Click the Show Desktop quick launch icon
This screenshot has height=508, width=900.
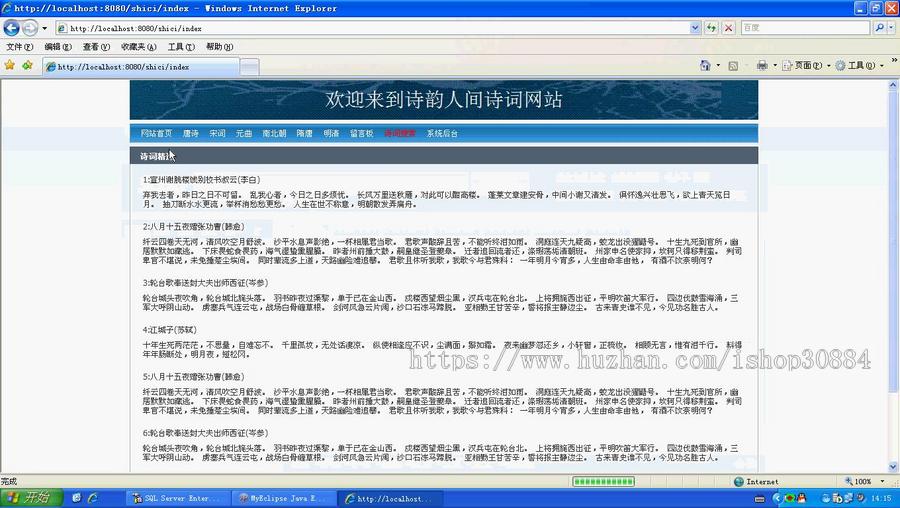tap(77, 498)
